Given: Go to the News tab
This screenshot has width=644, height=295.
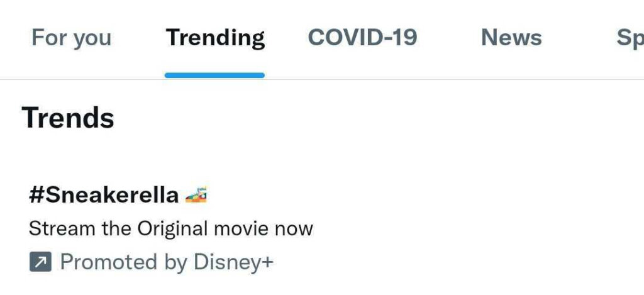Looking at the screenshot, I should point(511,38).
